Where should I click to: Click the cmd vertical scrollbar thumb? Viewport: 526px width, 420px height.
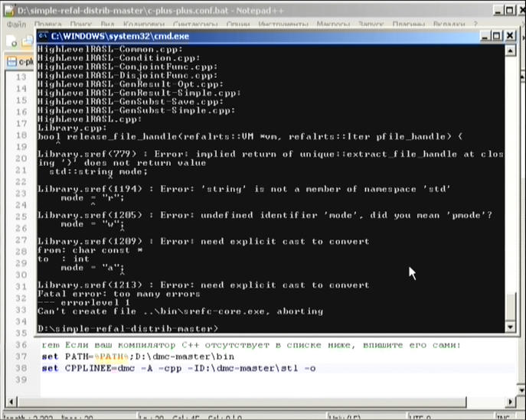pos(510,307)
